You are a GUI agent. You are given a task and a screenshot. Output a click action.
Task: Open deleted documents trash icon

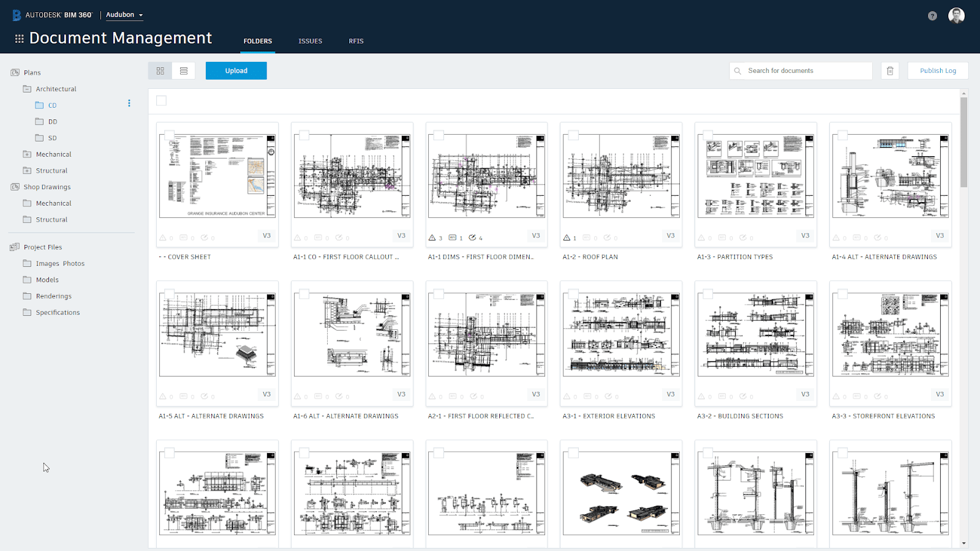point(890,70)
